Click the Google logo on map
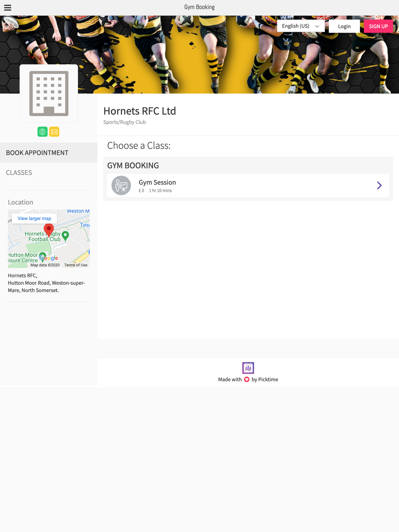This screenshot has width=399, height=532. click(x=49, y=258)
